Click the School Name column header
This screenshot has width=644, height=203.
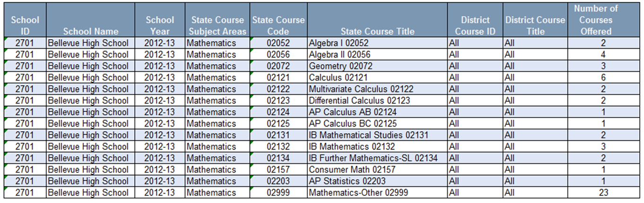click(x=90, y=20)
